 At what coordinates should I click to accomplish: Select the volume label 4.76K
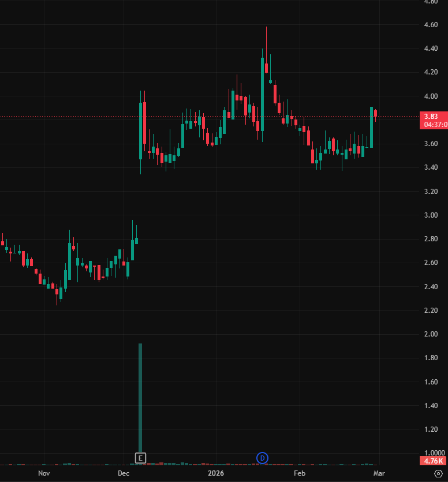click(433, 461)
